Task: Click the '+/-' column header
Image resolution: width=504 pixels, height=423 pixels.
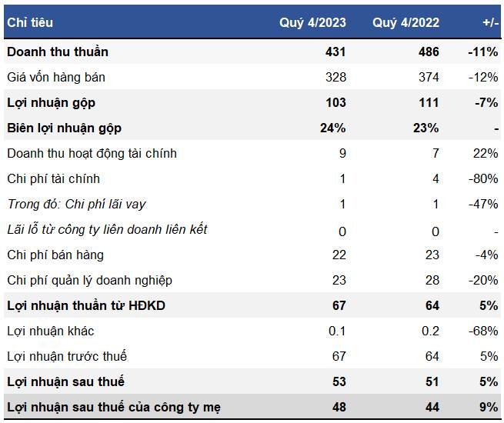Action: click(x=490, y=22)
